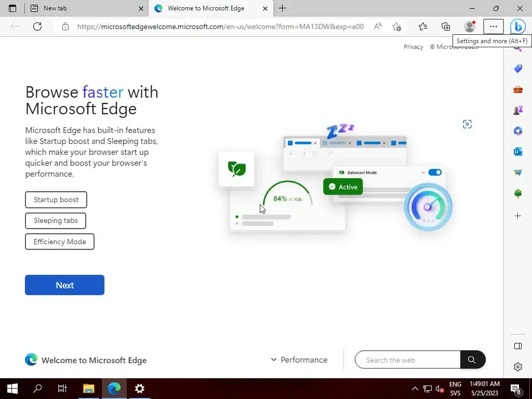The image size is (532, 399).
Task: Open the profile account icon
Action: 470,26
